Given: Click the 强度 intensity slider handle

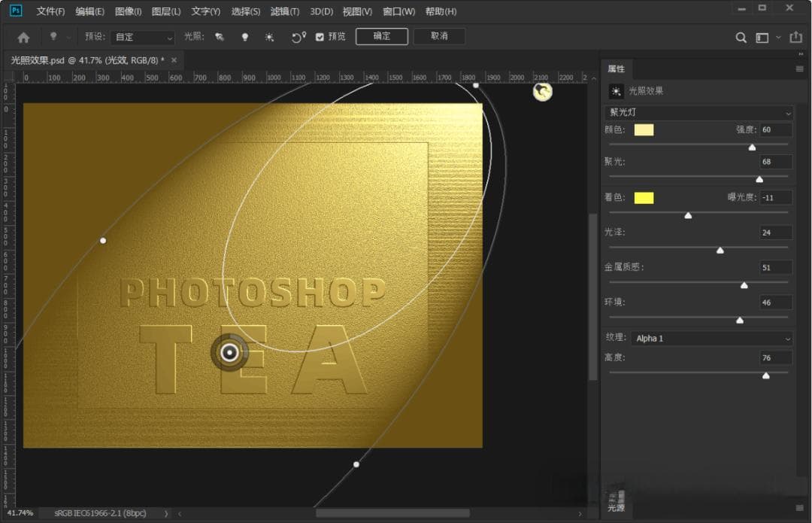Looking at the screenshot, I should click(x=752, y=147).
